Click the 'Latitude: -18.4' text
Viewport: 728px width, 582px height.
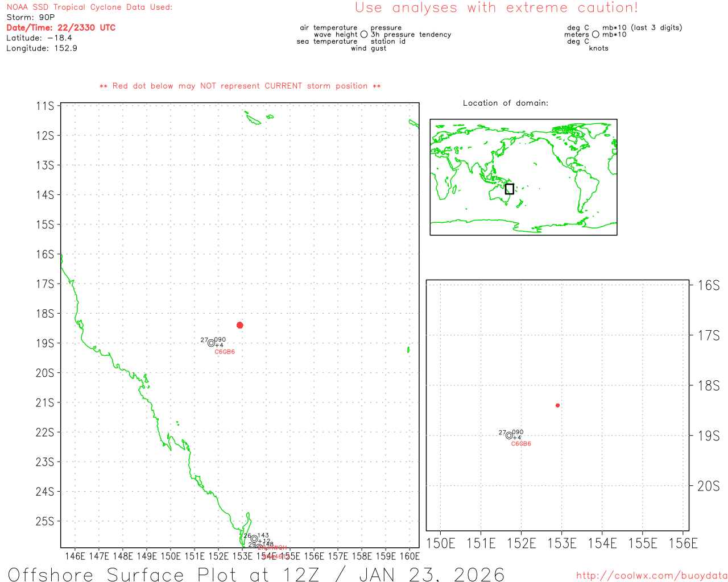coord(39,38)
